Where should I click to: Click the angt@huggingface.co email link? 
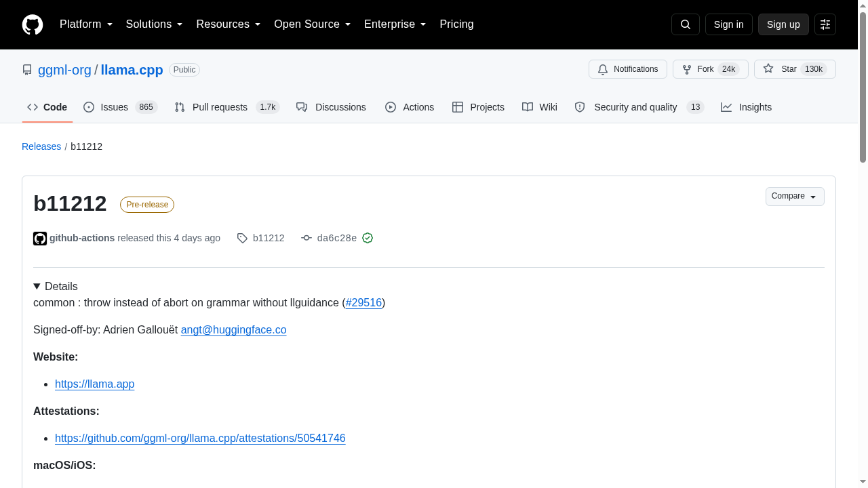233,329
